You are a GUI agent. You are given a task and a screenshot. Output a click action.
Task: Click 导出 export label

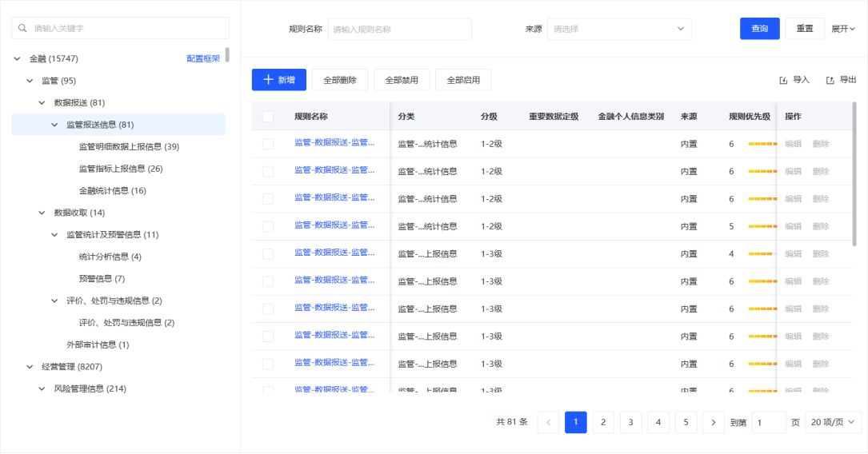click(848, 80)
